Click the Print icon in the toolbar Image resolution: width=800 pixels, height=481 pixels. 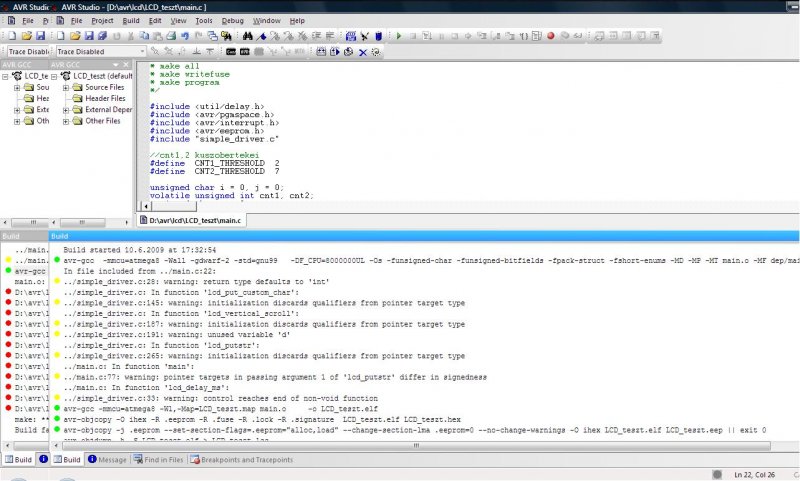pyautogui.click(x=171, y=36)
